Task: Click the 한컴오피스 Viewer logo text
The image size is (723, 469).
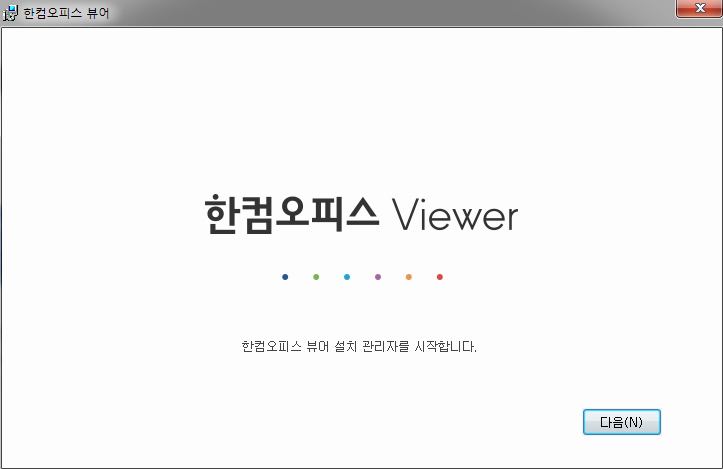Action: 362,214
